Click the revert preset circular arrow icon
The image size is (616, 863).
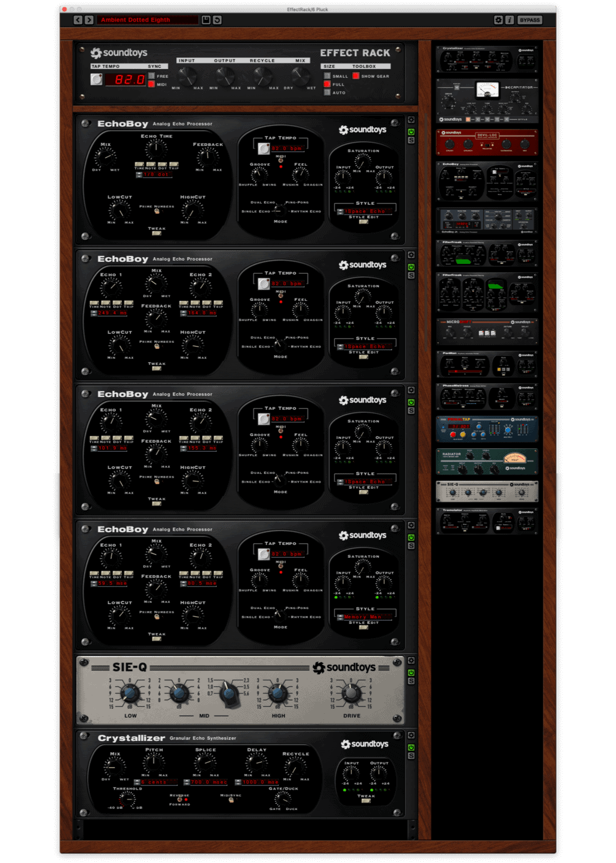click(217, 20)
